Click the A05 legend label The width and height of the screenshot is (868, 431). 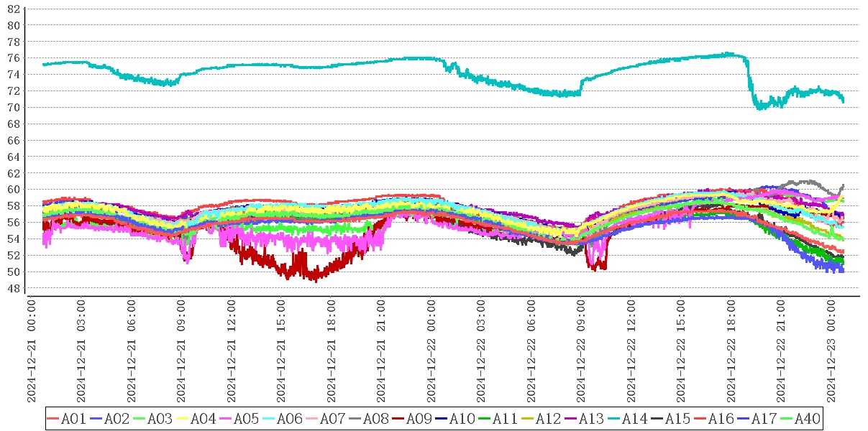pyautogui.click(x=245, y=419)
